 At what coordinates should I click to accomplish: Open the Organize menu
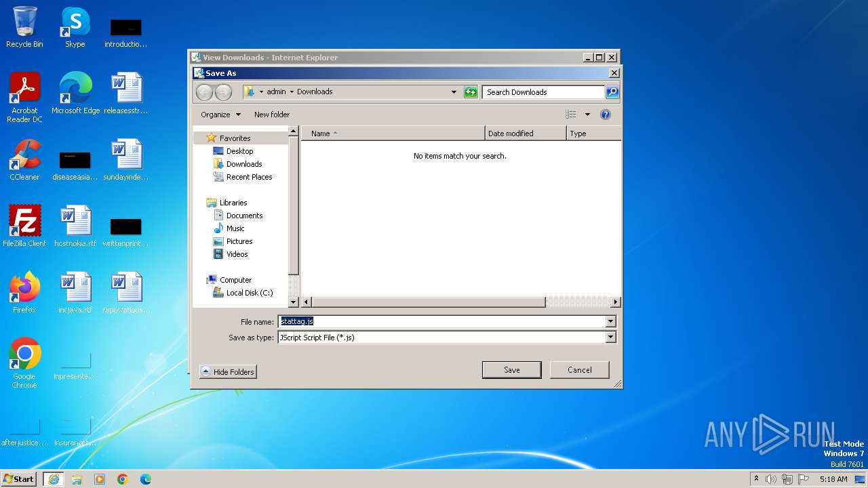point(220,115)
